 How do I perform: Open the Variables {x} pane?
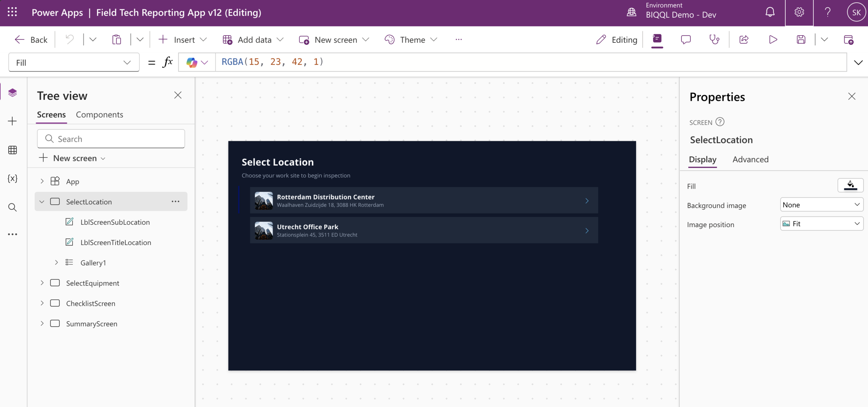(13, 179)
